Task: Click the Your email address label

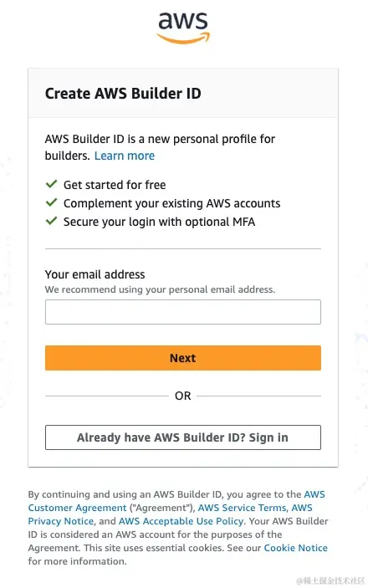Action: tap(95, 274)
